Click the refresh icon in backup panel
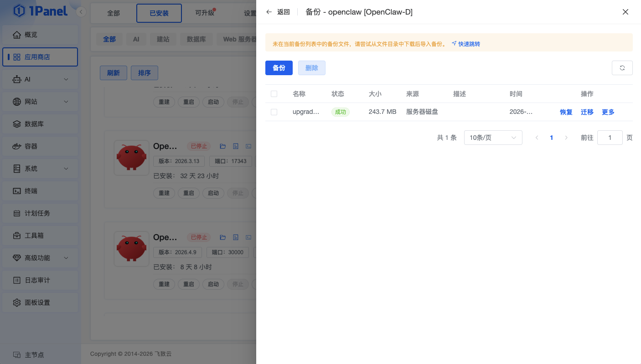This screenshot has width=641, height=364. pyautogui.click(x=622, y=68)
